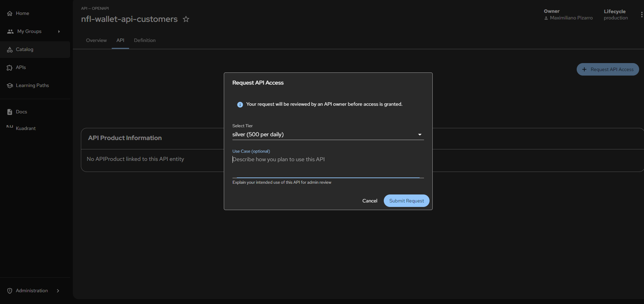Switch to the Overview tab

click(96, 41)
